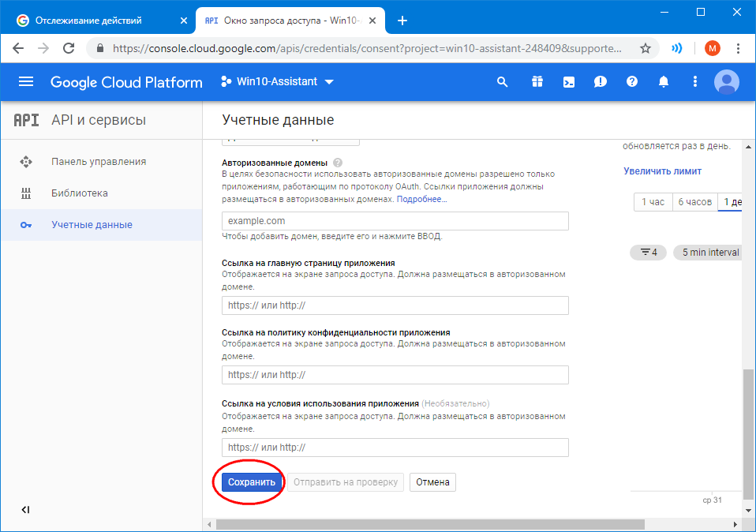The image size is (756, 532).
Task: Bookmark page with star icon
Action: click(x=646, y=48)
